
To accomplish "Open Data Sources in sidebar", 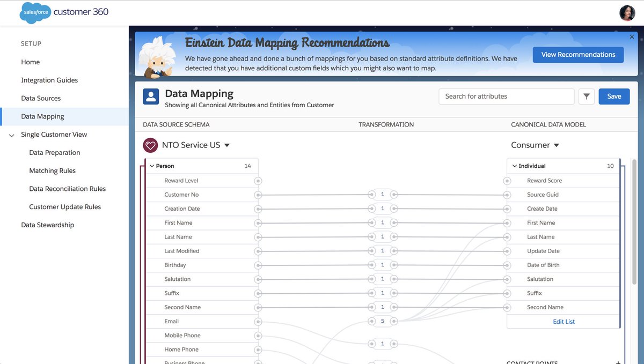I will pos(41,99).
